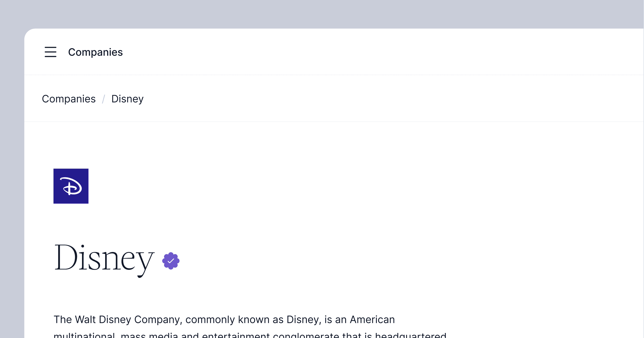Click empty area of breadcrumb bar
The width and height of the screenshot is (644, 338).
coord(377,99)
